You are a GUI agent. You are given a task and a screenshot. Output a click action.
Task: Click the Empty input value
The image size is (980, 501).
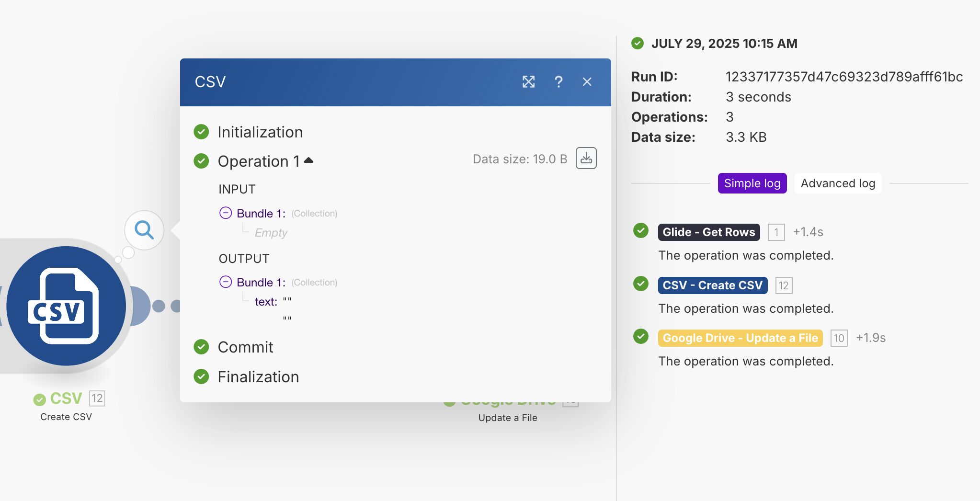click(271, 233)
